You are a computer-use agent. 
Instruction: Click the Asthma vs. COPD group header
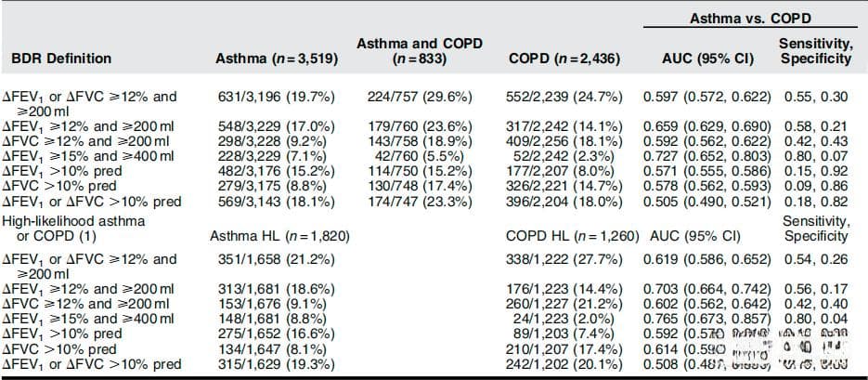coord(750,19)
